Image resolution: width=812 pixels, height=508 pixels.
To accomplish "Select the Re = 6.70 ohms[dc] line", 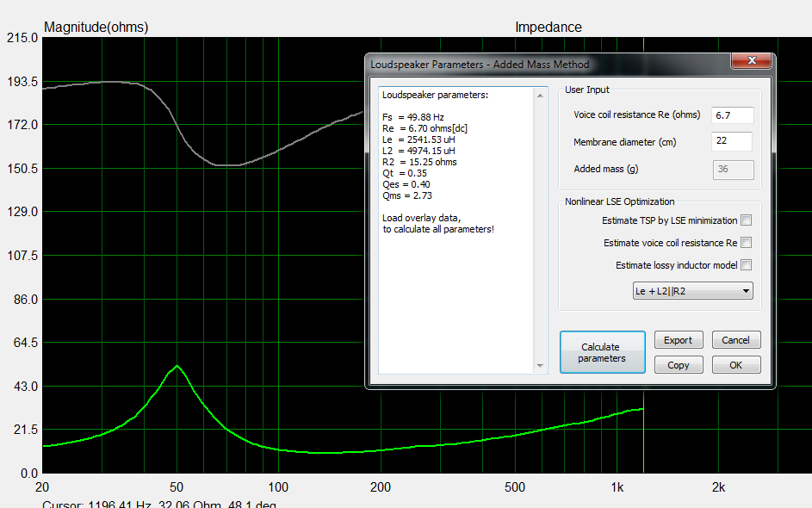I will [425, 128].
